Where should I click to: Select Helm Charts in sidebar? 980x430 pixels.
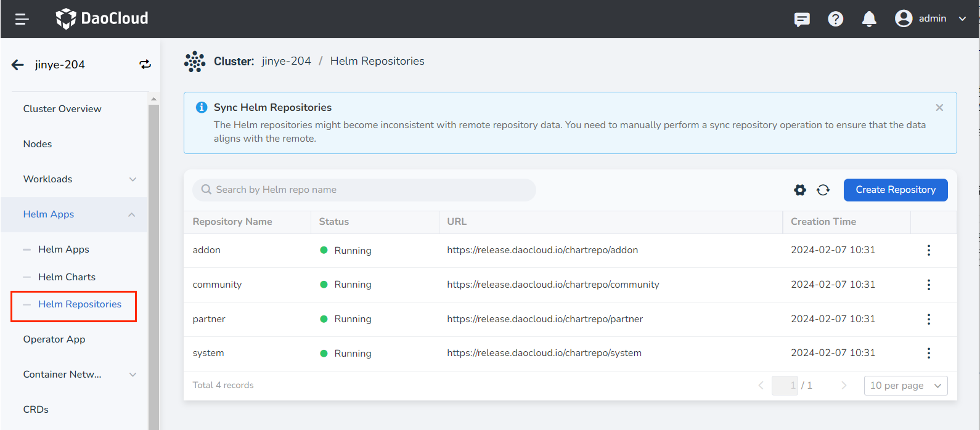pyautogui.click(x=67, y=277)
